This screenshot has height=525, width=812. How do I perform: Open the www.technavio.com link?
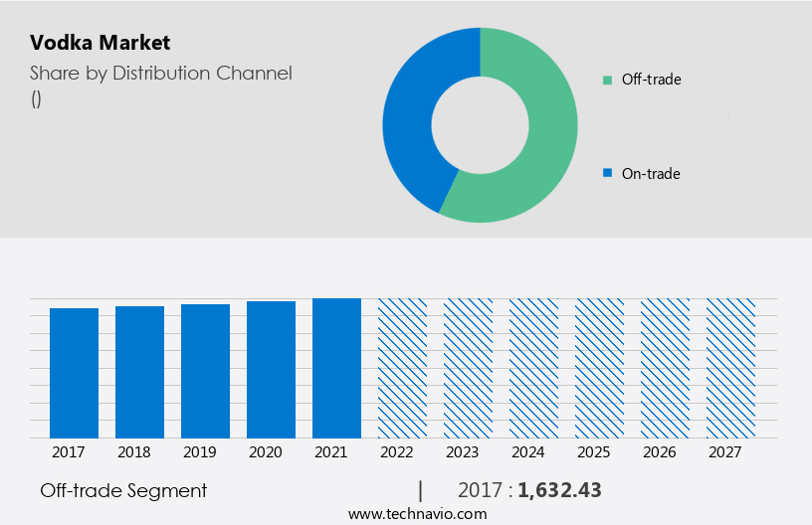coord(418,514)
